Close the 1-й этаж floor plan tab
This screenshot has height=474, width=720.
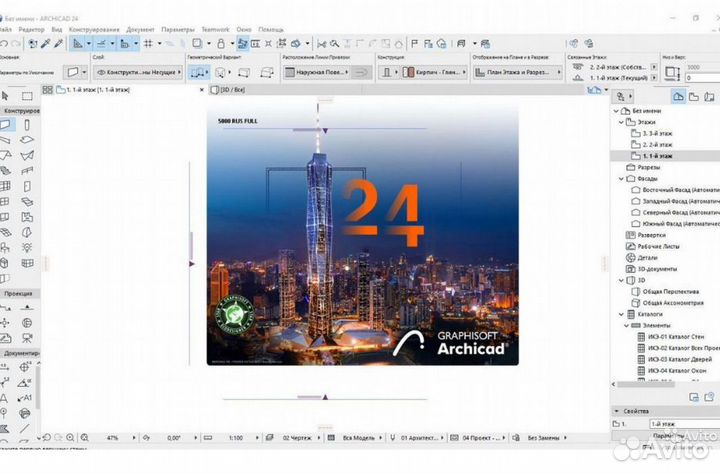pos(202,90)
